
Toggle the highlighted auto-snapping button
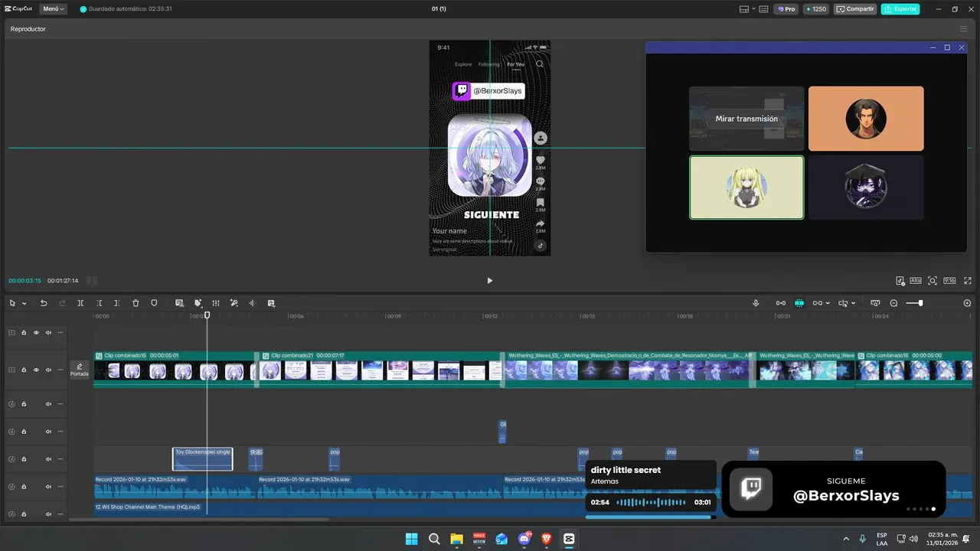799,303
